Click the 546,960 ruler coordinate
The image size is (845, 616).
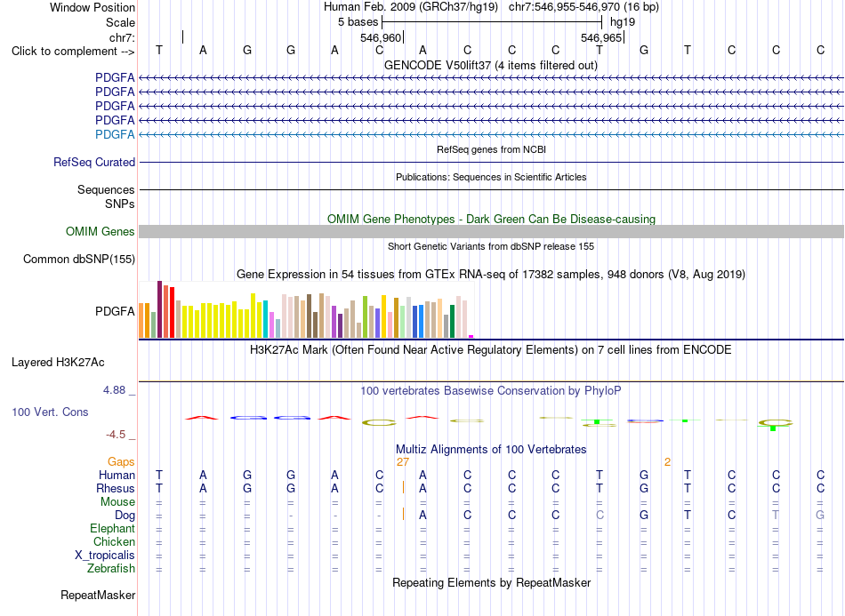pos(381,37)
